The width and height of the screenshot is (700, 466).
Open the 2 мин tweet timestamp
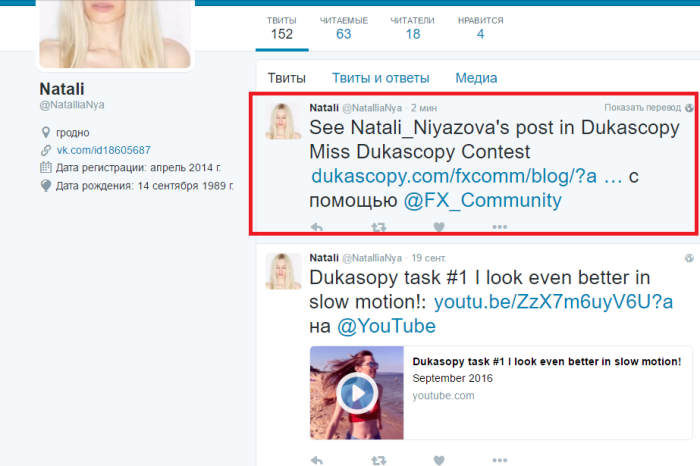pos(424,108)
